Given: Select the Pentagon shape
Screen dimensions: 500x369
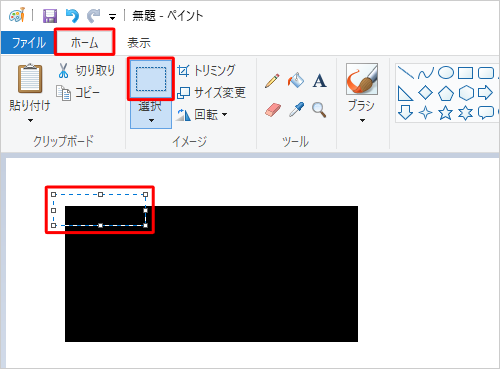Looking at the screenshot, I should pyautogui.click(x=446, y=93).
